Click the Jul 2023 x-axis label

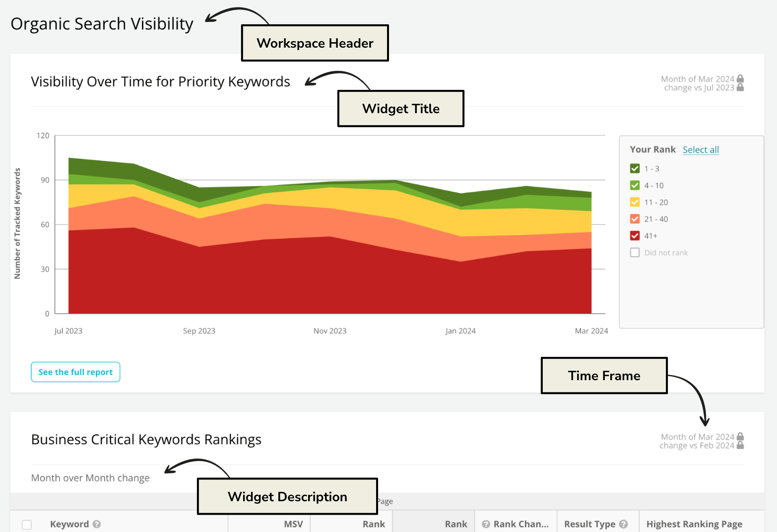(x=68, y=331)
